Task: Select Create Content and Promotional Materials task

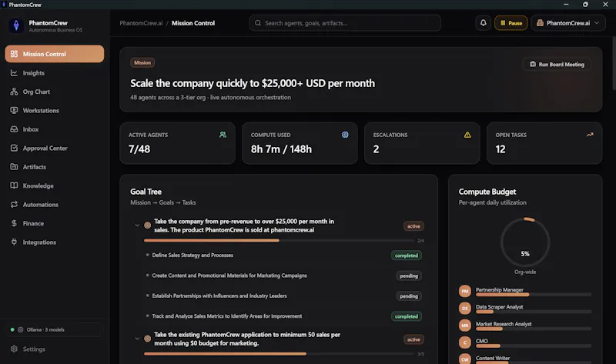Action: coord(229,276)
